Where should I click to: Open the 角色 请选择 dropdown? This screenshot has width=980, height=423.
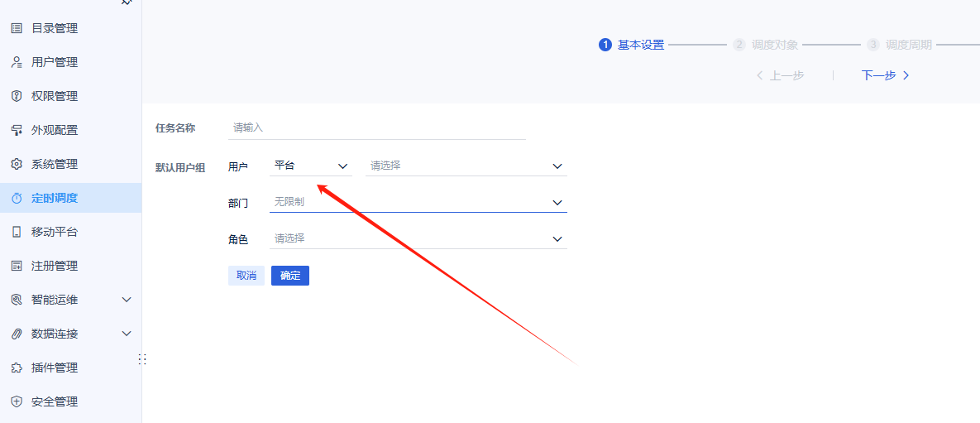click(x=418, y=238)
